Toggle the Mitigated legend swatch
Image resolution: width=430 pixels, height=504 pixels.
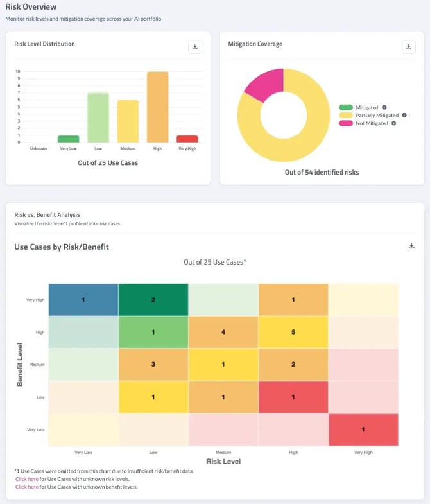tap(346, 107)
